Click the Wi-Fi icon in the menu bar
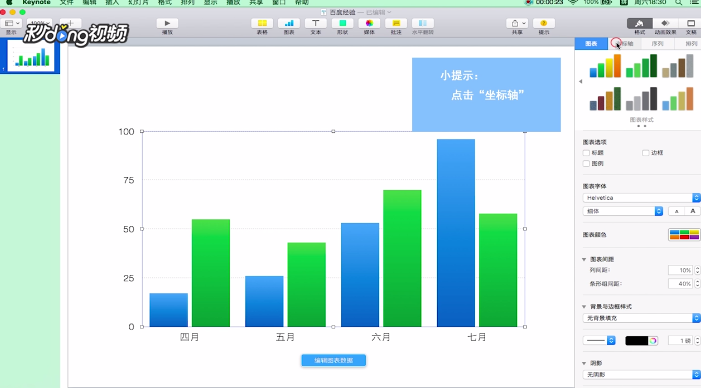 tap(573, 2)
